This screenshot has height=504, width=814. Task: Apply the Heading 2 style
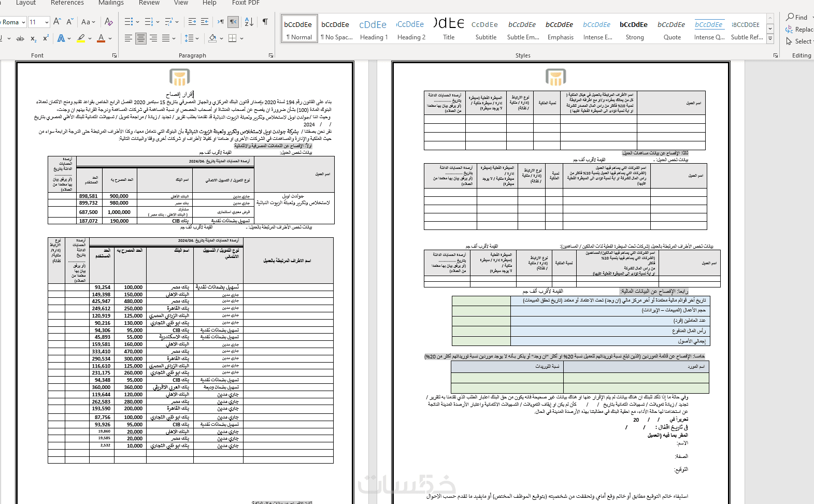411,29
